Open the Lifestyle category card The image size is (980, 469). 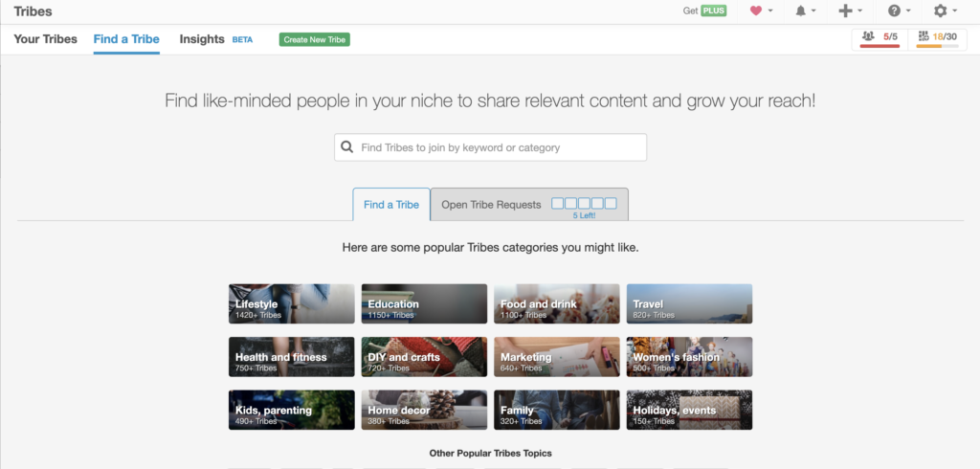[291, 304]
